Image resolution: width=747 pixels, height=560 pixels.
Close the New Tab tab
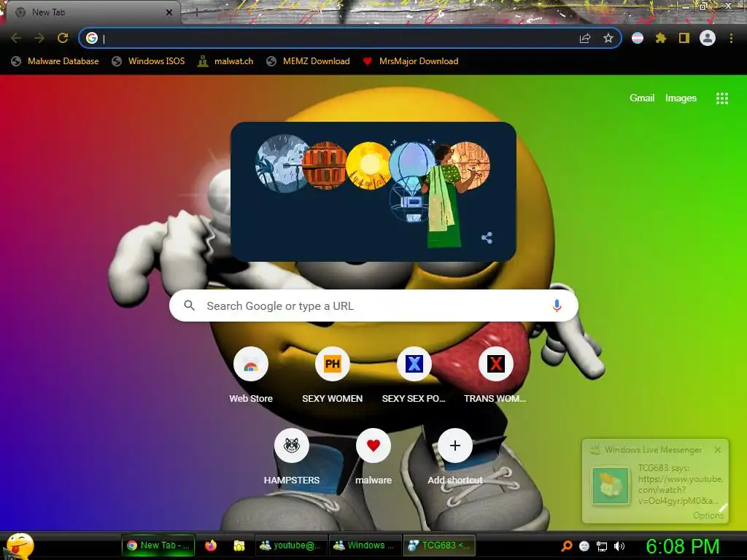coord(169,12)
